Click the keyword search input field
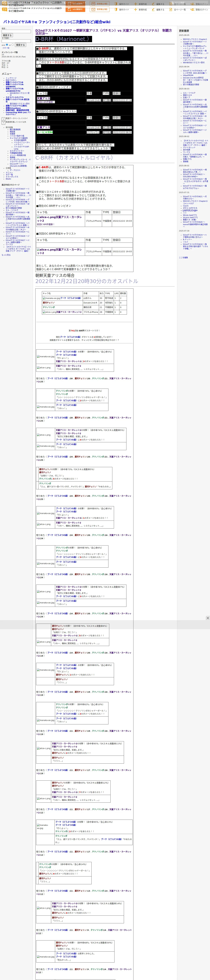Image resolution: width=210 pixels, height=980 pixels. (x=16, y=32)
